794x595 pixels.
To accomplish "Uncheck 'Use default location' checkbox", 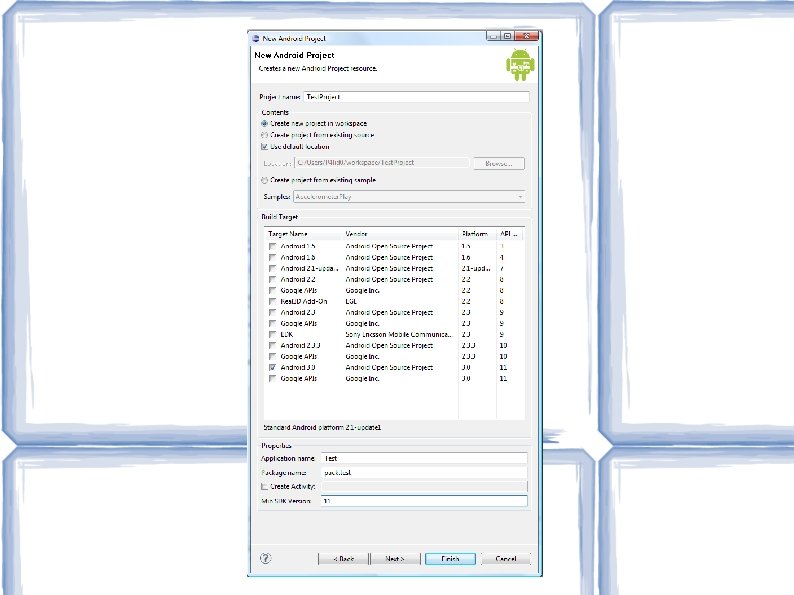I will pos(264,147).
